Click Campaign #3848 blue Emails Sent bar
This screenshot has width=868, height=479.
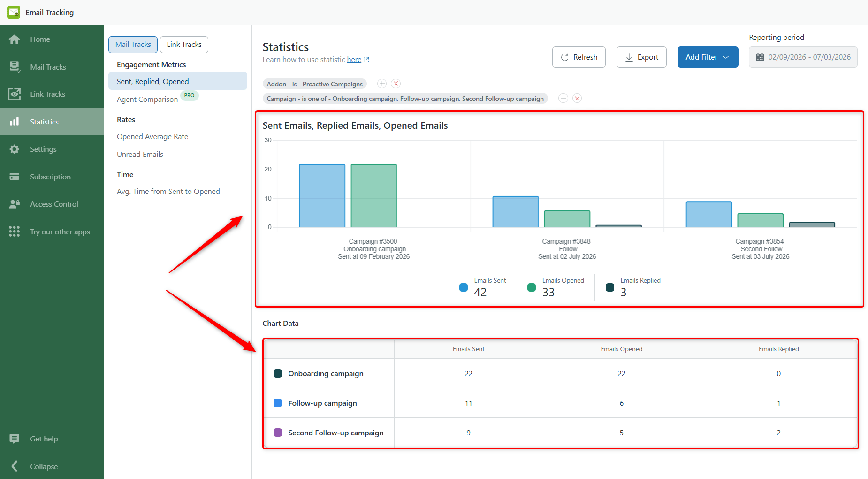[x=516, y=212]
